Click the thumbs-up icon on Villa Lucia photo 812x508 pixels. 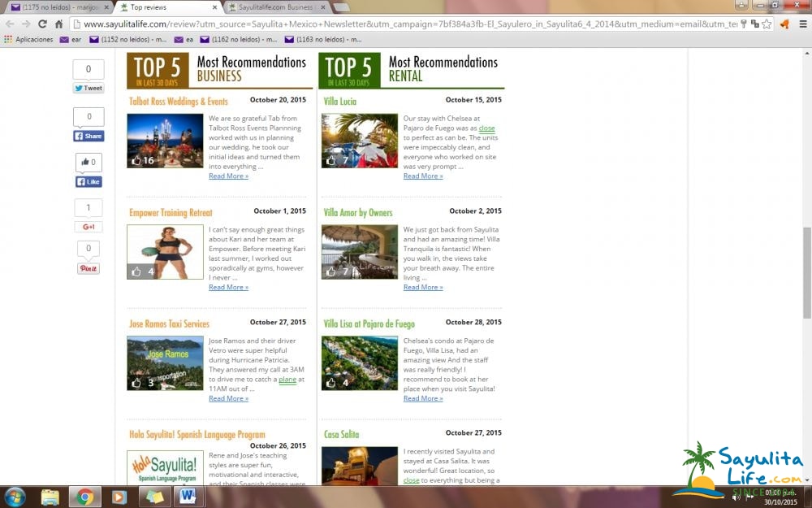pyautogui.click(x=331, y=161)
